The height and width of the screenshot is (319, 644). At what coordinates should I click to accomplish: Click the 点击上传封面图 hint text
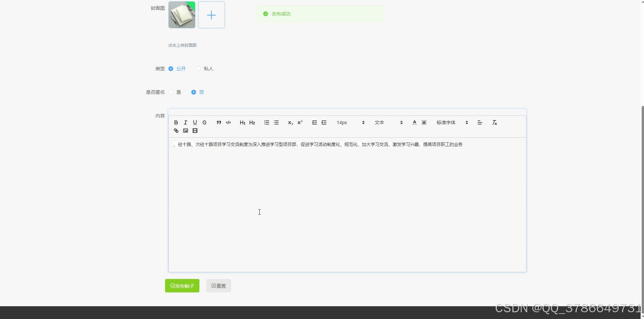[183, 45]
